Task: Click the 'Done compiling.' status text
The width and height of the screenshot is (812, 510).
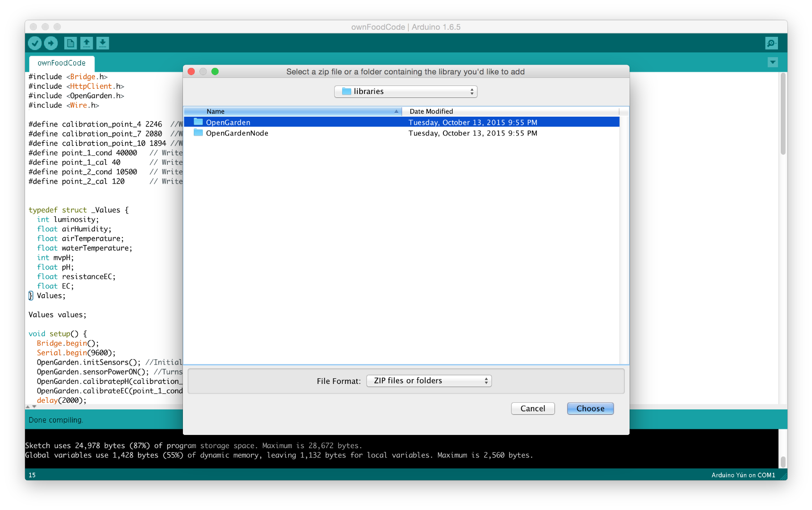Action: [x=56, y=420]
